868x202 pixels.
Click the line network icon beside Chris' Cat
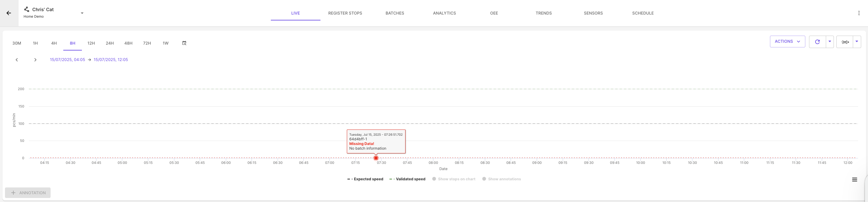pyautogui.click(x=27, y=9)
